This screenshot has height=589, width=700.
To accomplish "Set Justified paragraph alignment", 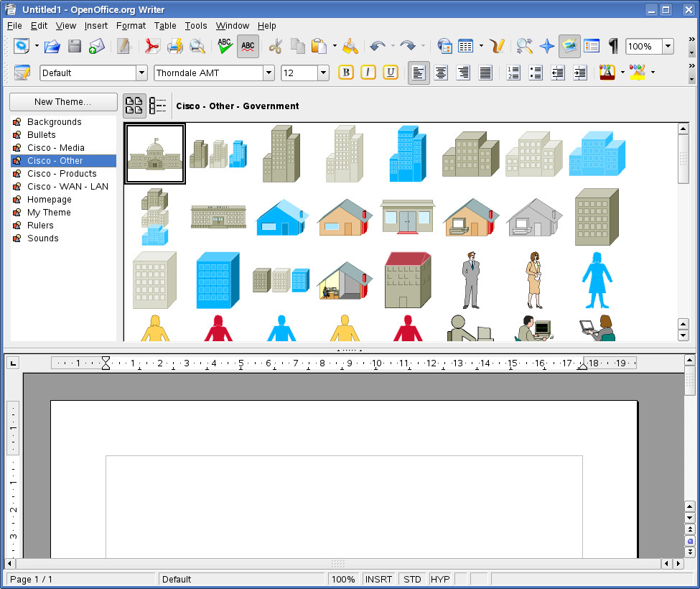I will tap(486, 73).
